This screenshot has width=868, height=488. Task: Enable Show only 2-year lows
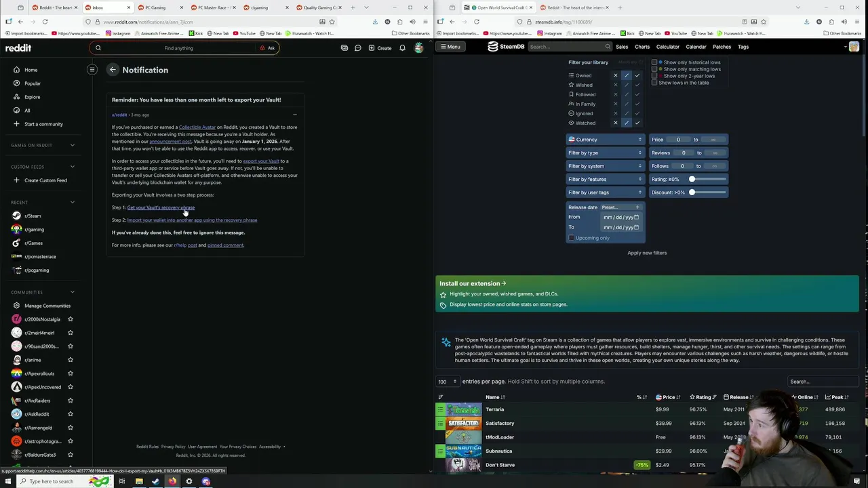(x=654, y=76)
